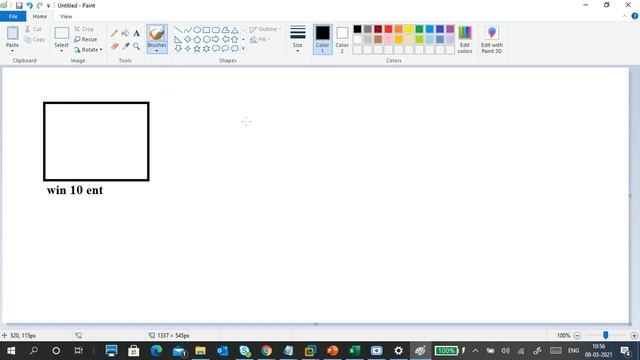Open the File menu

pos(13,16)
